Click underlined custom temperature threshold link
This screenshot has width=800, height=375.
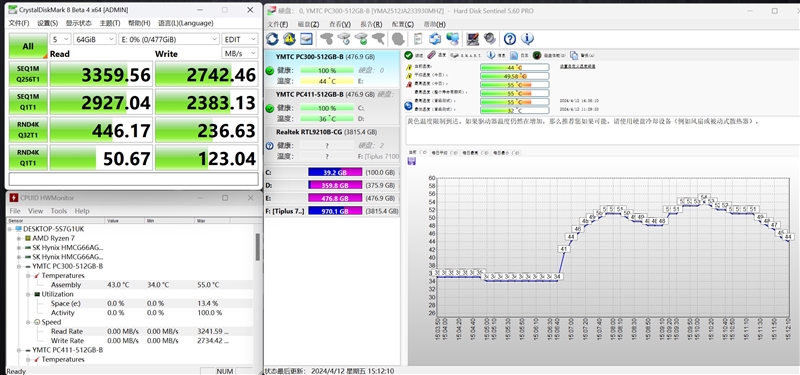pyautogui.click(x=578, y=66)
